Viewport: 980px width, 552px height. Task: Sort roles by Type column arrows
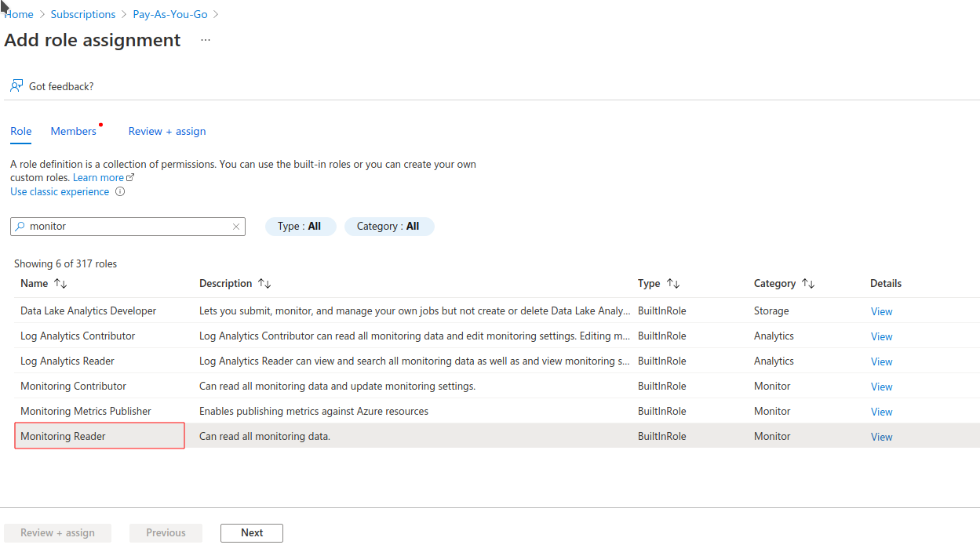pyautogui.click(x=672, y=284)
